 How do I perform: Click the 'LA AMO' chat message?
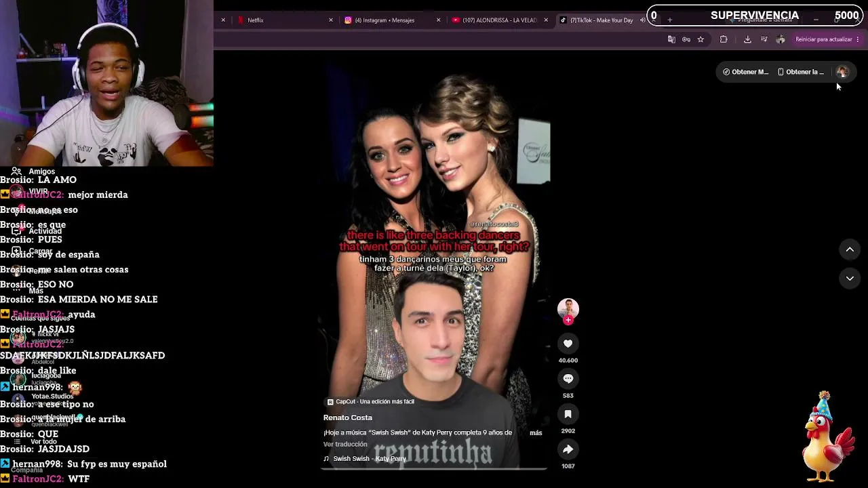(x=57, y=180)
